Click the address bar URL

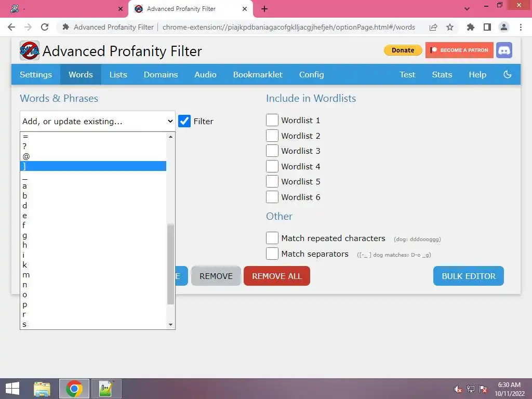pos(288,27)
